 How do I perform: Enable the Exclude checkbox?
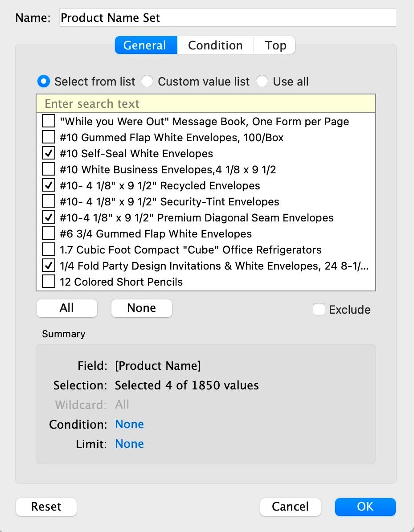click(x=319, y=310)
